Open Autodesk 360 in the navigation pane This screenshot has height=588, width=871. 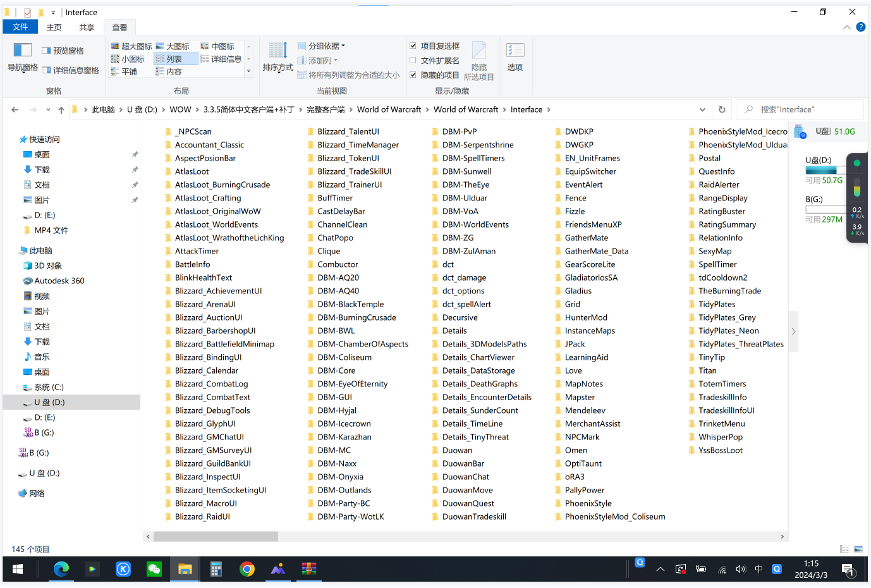click(59, 281)
